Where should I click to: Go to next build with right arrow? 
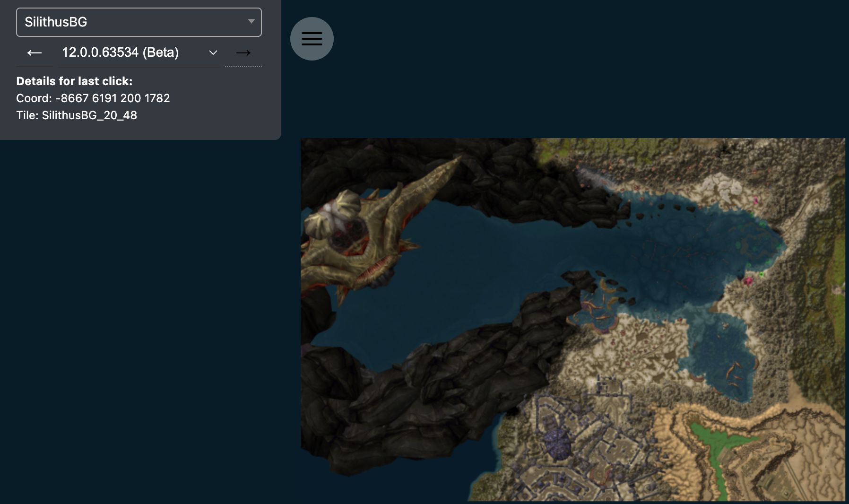click(x=243, y=52)
